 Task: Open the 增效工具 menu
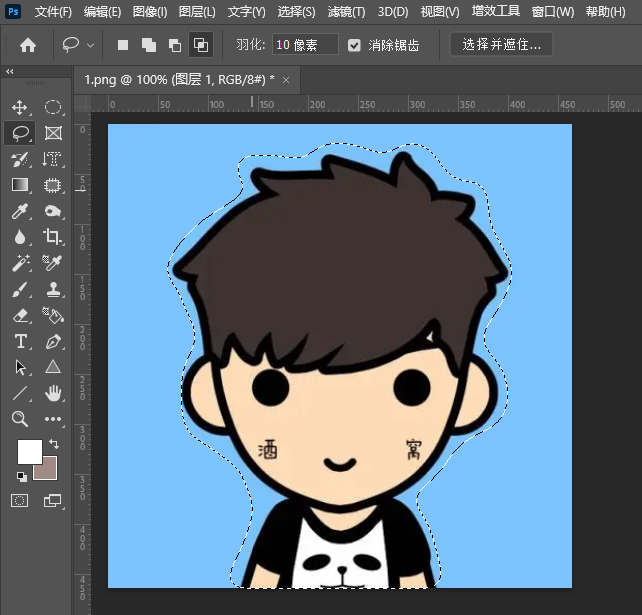pyautogui.click(x=495, y=11)
